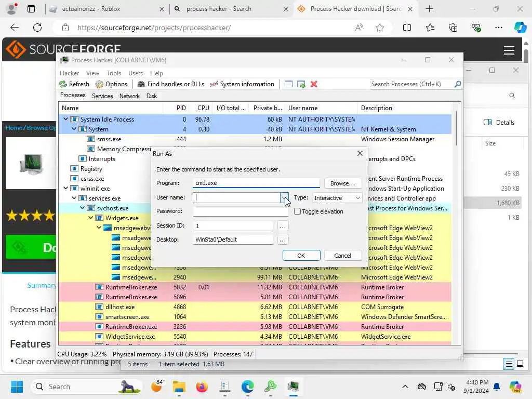532x399 pixels.
Task: Click Cancel in Run As dialog
Action: (343, 256)
